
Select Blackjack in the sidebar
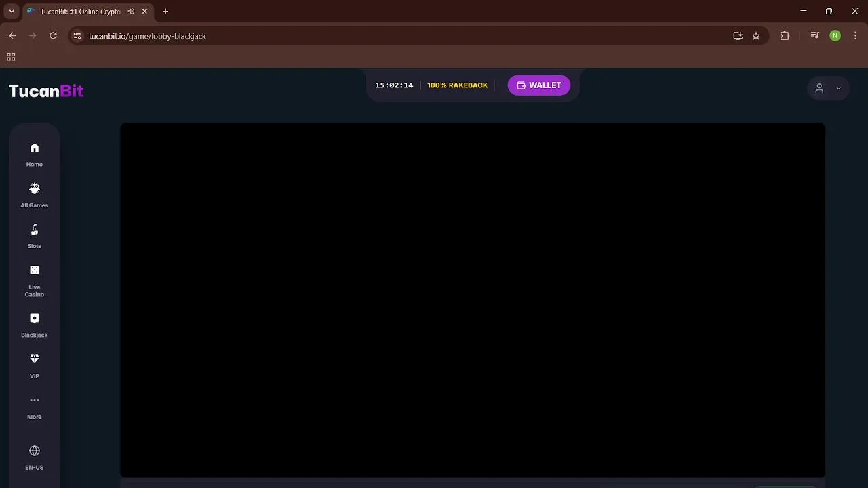pos(35,325)
